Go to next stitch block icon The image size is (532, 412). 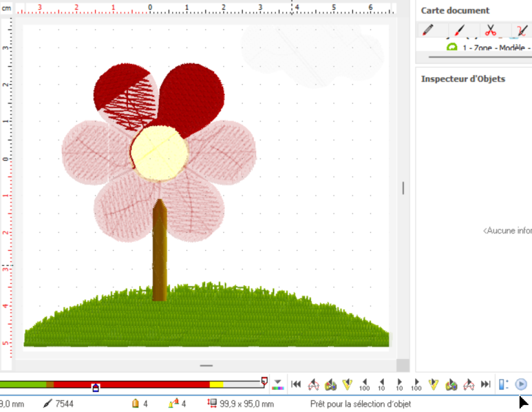(469, 384)
